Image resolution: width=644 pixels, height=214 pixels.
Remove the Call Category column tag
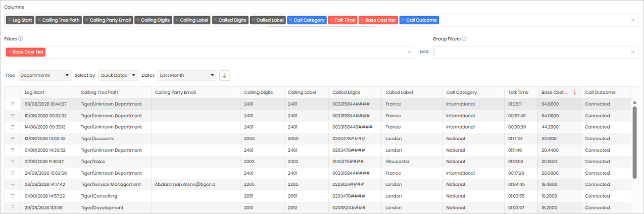click(x=290, y=20)
